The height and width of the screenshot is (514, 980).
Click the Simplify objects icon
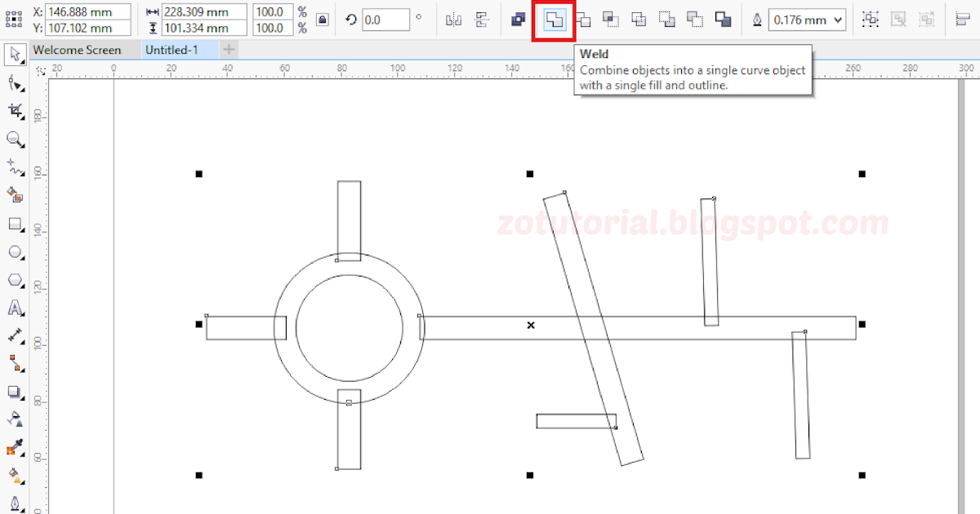pyautogui.click(x=639, y=20)
